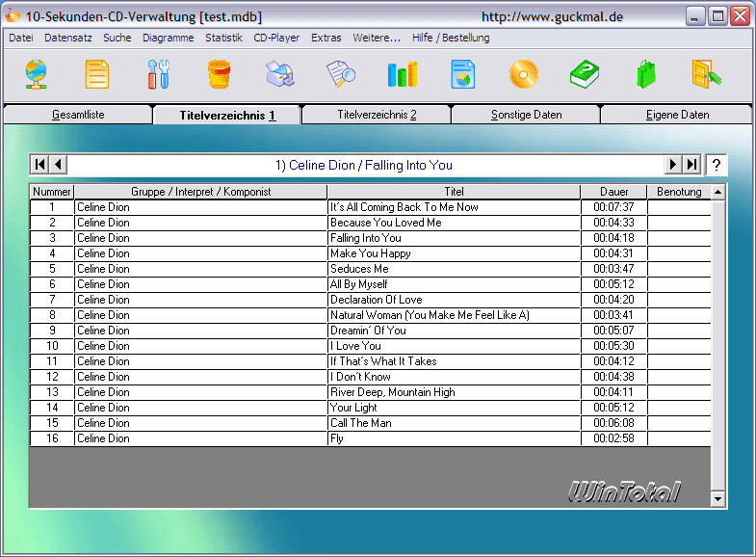This screenshot has width=756, height=557.
Task: Click the Titel column header
Action: click(x=454, y=192)
